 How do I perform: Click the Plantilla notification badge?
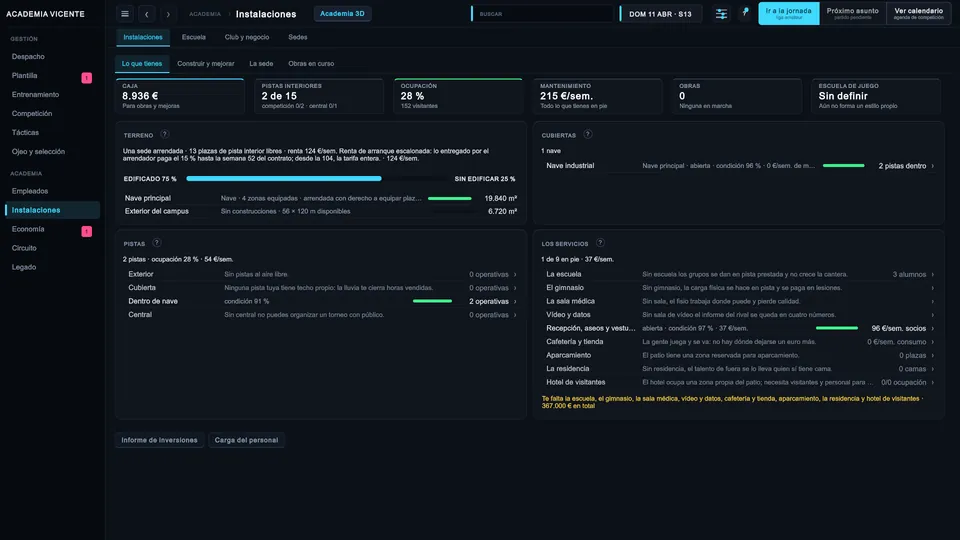point(87,78)
